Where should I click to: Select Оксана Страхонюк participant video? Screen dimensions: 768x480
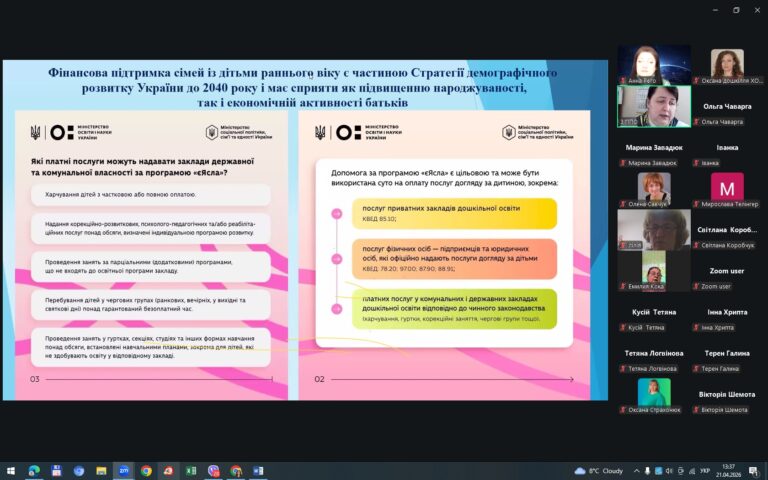(x=654, y=395)
